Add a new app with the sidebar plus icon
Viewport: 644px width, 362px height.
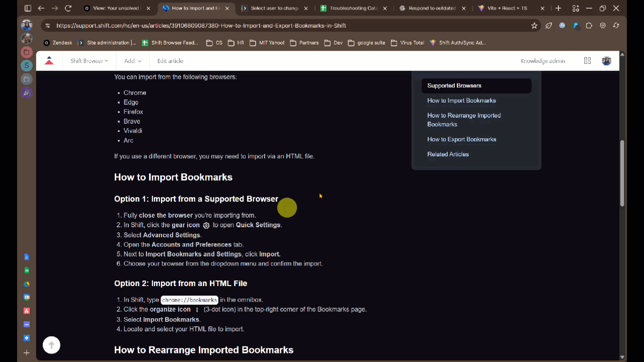(27, 351)
